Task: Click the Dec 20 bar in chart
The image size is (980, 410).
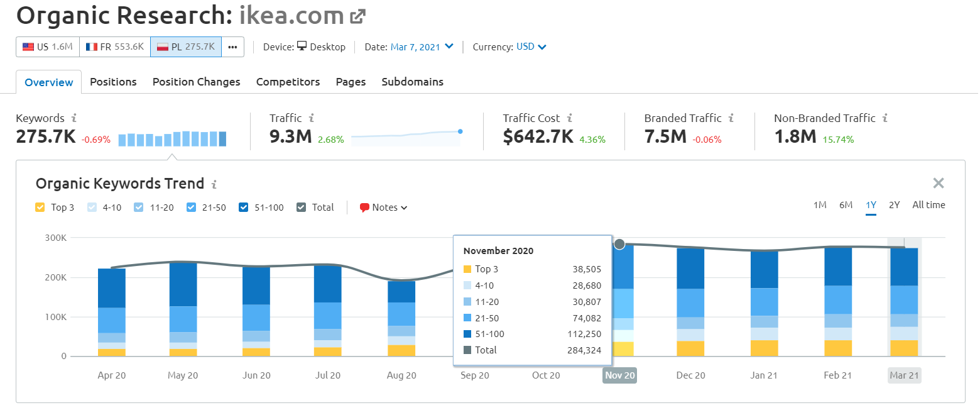Action: [x=690, y=302]
